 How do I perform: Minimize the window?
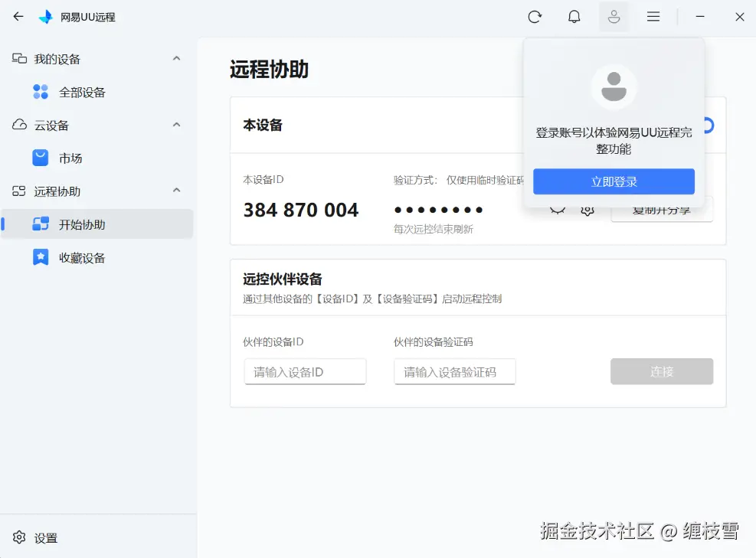tap(700, 17)
